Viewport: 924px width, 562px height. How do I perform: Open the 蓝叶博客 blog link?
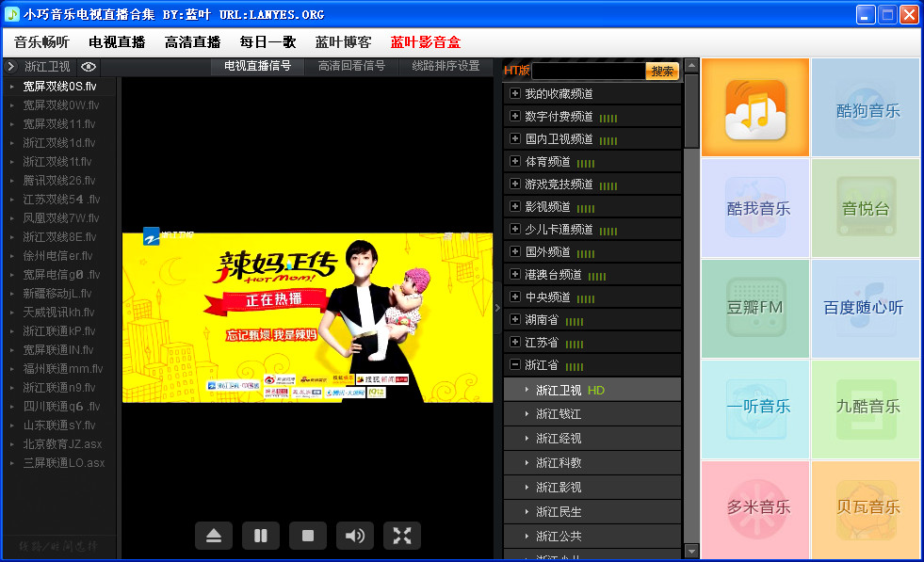(345, 41)
